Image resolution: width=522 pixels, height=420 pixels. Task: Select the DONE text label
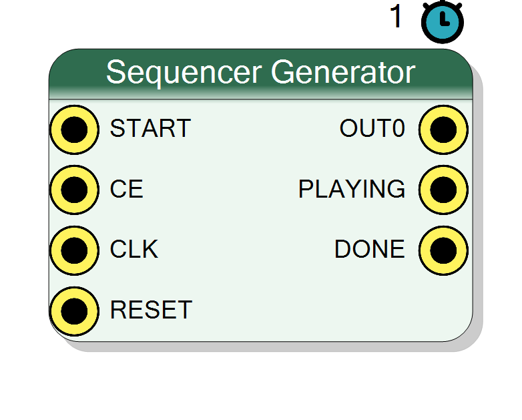[x=370, y=249]
